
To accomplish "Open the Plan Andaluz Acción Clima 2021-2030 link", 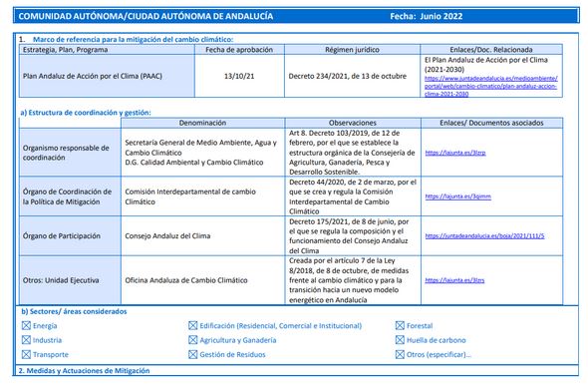I will (x=491, y=86).
